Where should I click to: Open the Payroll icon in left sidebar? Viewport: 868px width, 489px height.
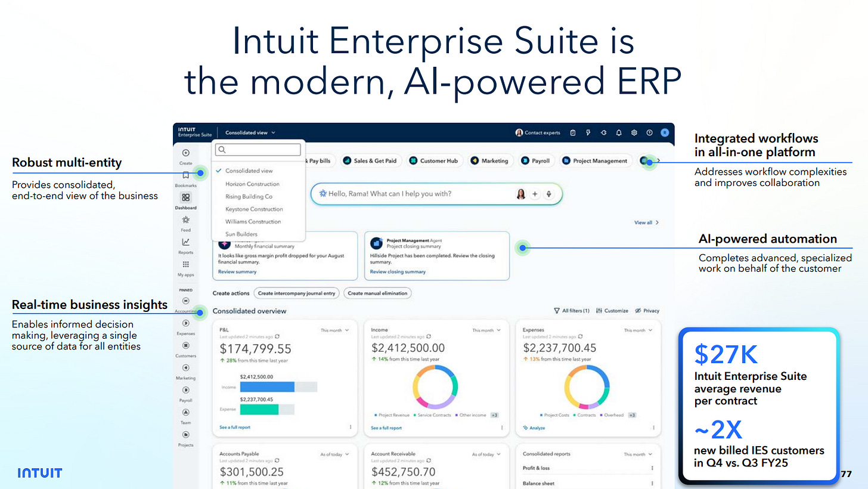click(186, 390)
